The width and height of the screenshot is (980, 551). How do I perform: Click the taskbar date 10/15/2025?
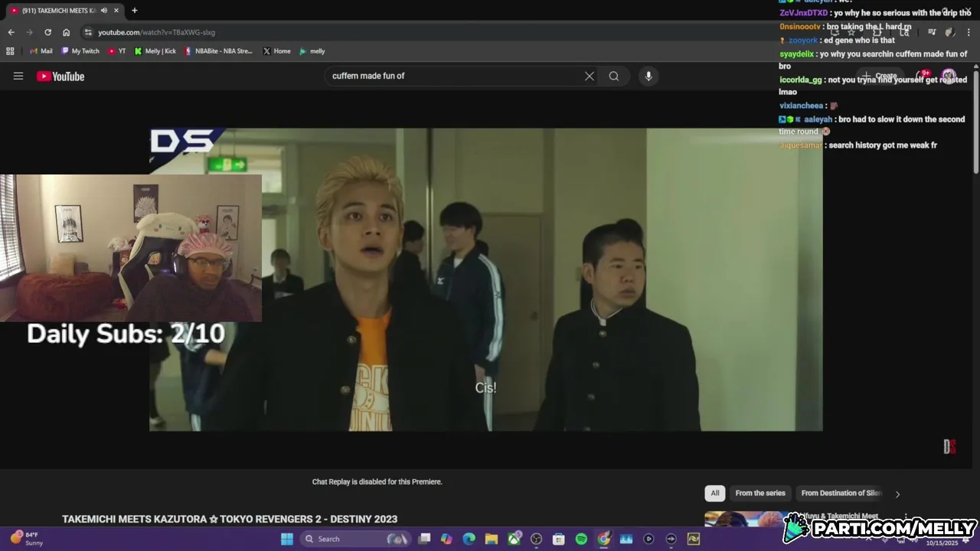(x=942, y=543)
